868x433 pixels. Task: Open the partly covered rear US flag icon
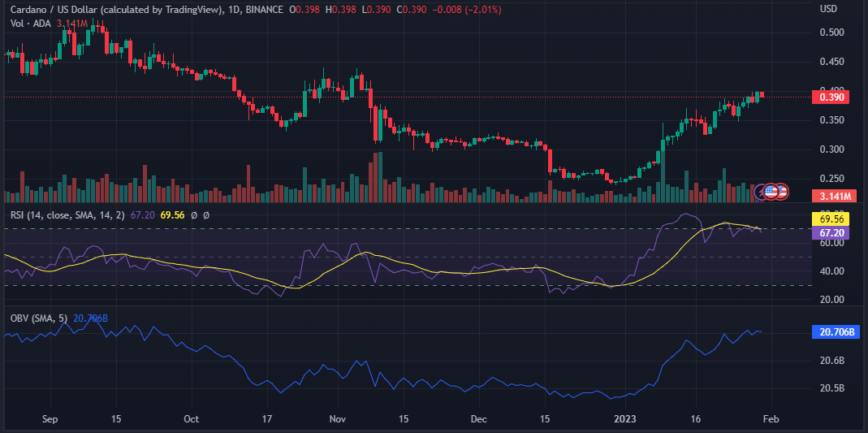point(782,193)
